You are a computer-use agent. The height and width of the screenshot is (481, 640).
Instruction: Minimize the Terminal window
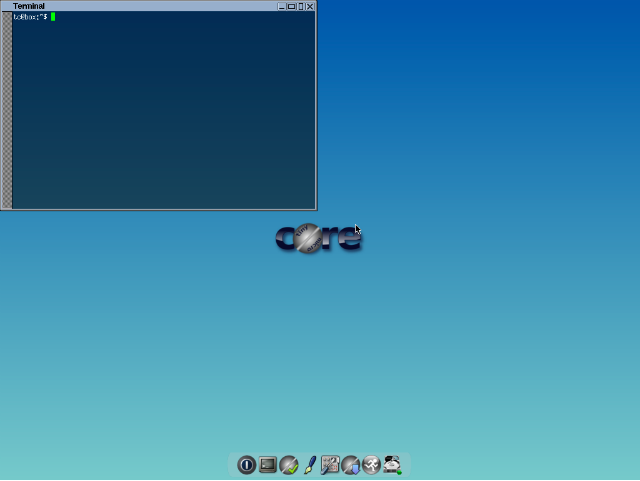[282, 6]
